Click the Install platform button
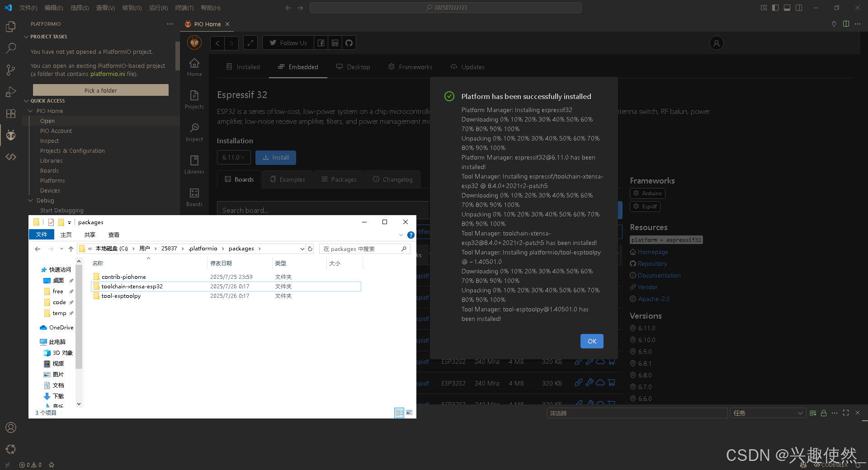 point(276,157)
